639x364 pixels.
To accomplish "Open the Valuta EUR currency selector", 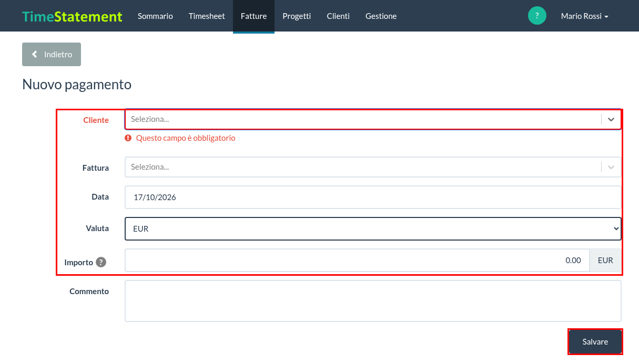I will pos(373,229).
